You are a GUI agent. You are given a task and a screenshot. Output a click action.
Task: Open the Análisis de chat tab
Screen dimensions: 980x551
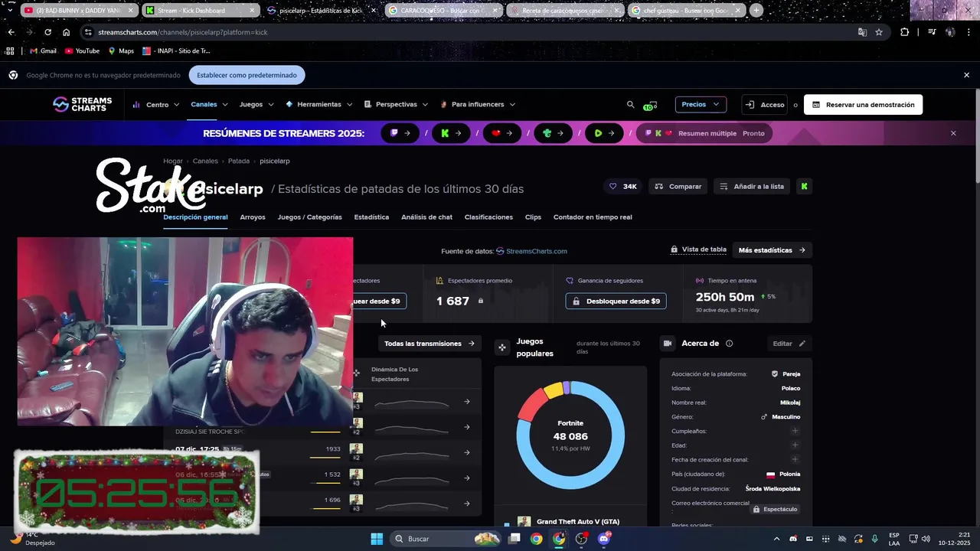tap(426, 217)
